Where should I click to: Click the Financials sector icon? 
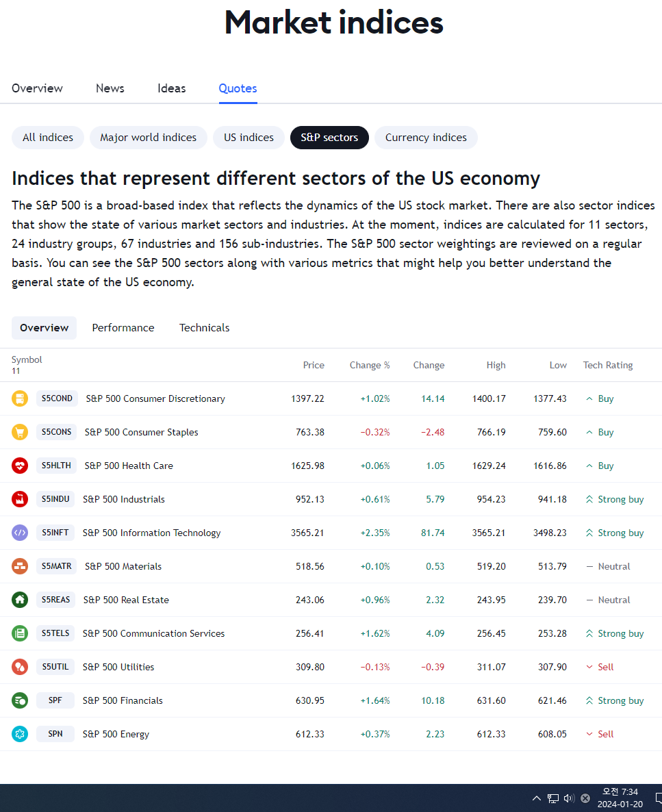pyautogui.click(x=20, y=700)
